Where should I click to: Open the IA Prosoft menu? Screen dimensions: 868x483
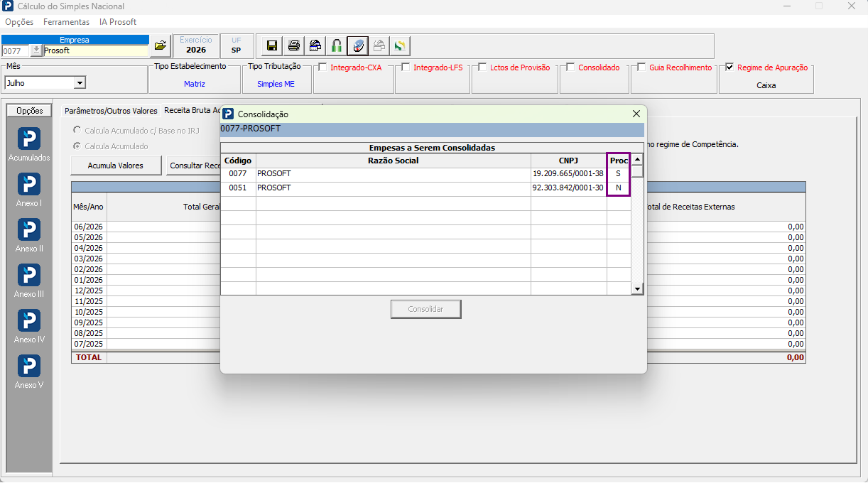coord(118,22)
